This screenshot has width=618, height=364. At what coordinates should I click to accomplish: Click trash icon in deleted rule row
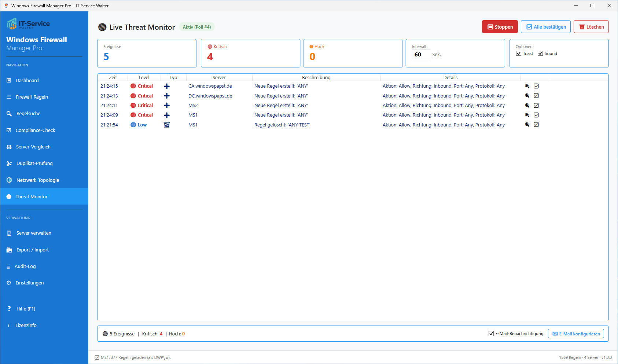167,125
